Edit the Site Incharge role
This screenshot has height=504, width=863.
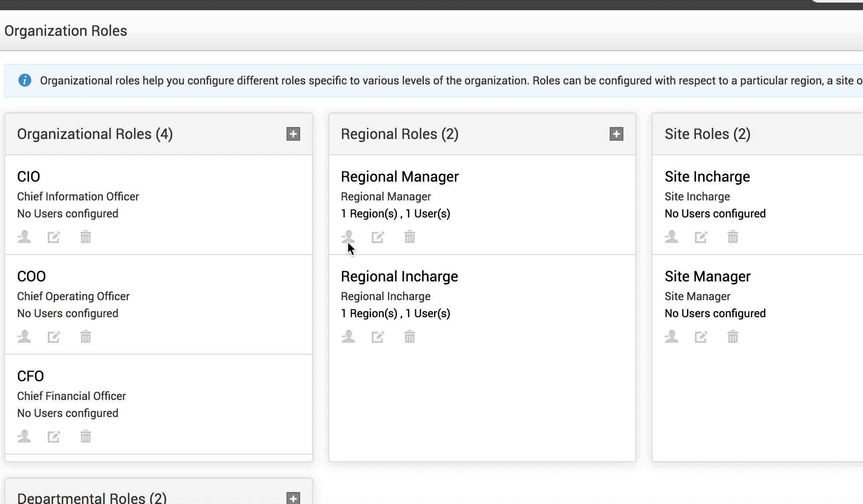[701, 237]
